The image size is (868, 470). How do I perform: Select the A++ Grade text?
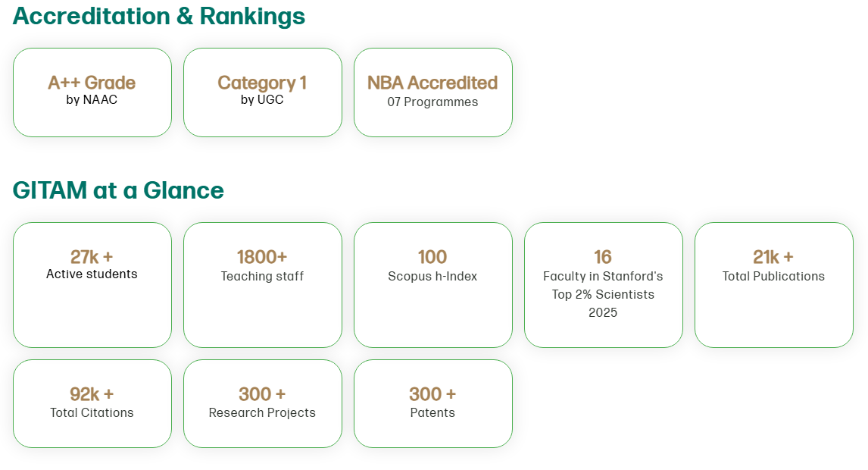pyautogui.click(x=92, y=83)
